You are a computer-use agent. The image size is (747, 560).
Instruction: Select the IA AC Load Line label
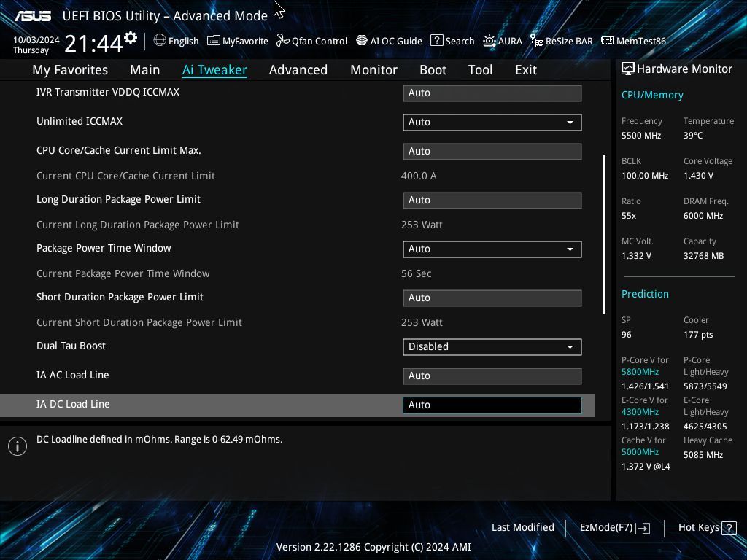pyautogui.click(x=72, y=375)
